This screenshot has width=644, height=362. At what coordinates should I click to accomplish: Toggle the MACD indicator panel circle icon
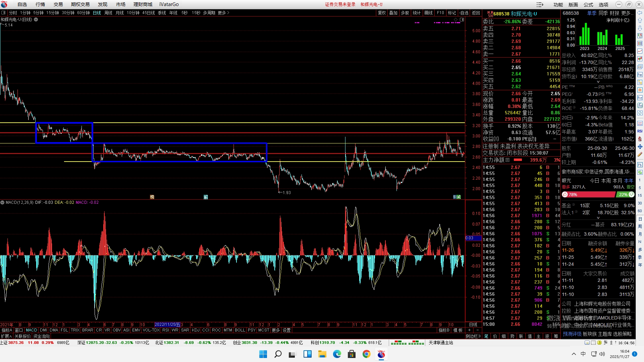[3, 202]
